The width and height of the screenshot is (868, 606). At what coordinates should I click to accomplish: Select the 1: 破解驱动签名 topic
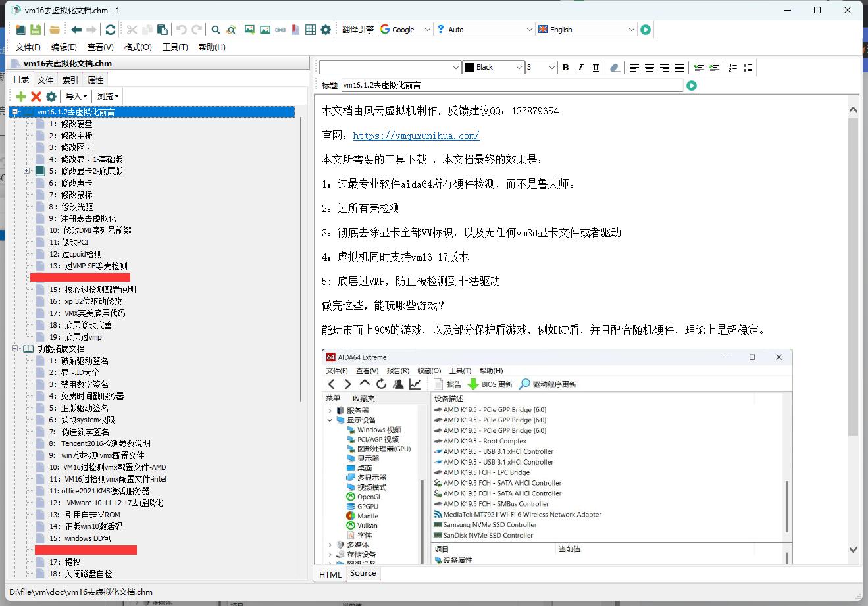point(79,361)
